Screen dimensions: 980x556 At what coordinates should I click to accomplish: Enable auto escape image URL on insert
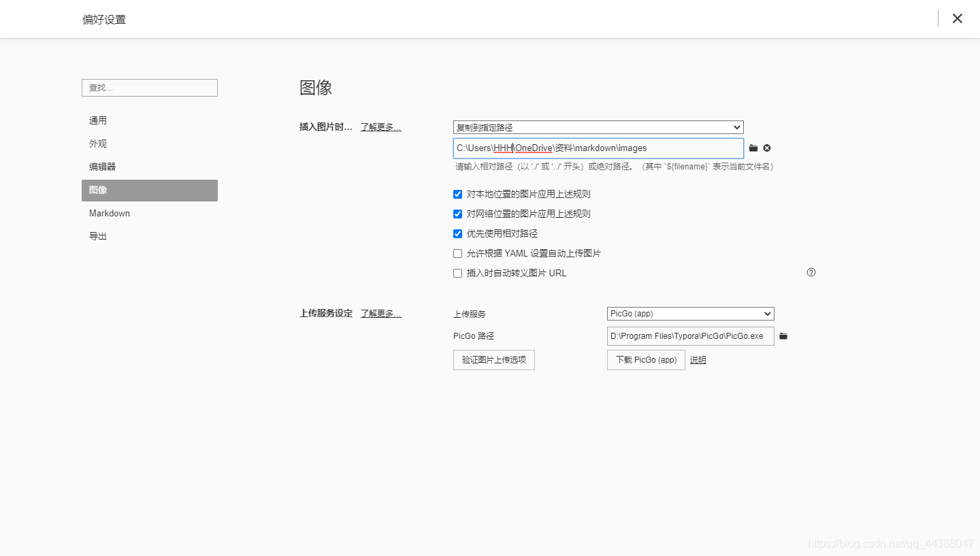[457, 273]
